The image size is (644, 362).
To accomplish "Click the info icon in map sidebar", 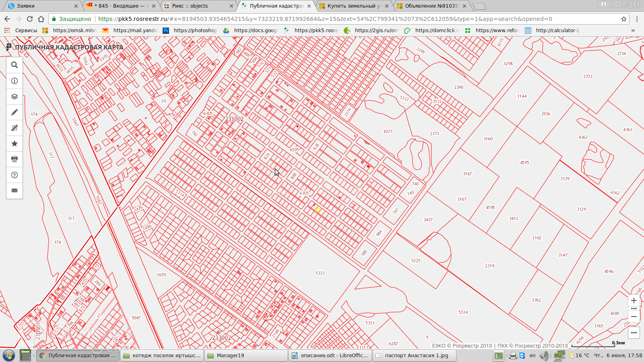I will (14, 81).
